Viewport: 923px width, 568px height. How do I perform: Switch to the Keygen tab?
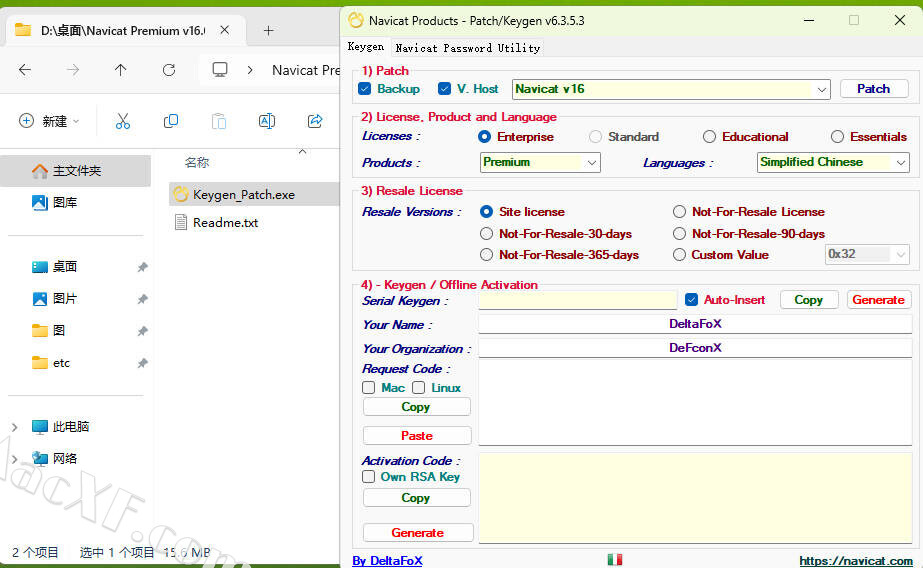(x=366, y=46)
